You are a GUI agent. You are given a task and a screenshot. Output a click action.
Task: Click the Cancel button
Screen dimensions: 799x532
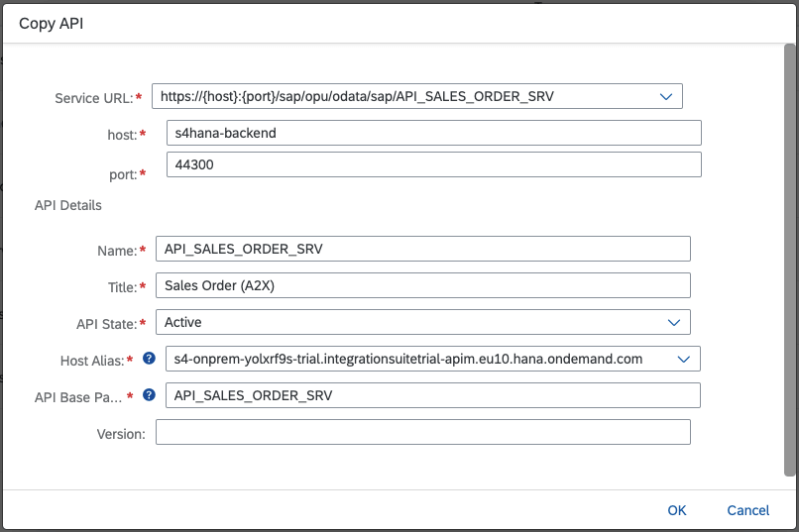[x=748, y=510]
